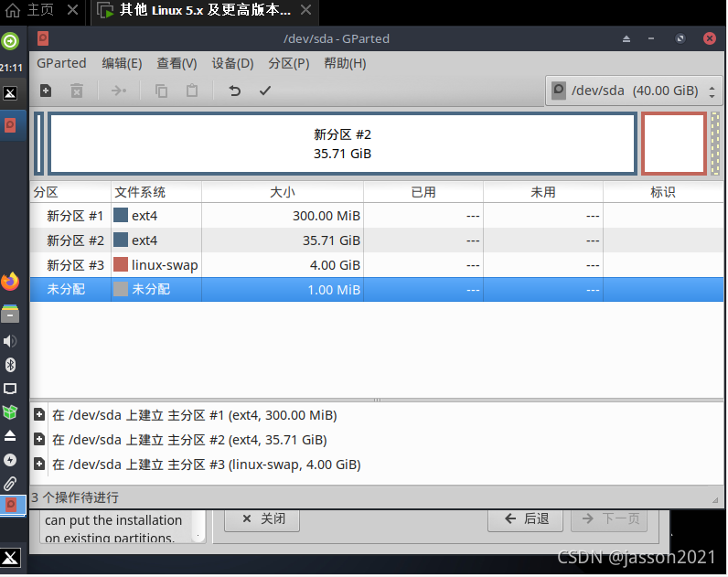Image resolution: width=728 pixels, height=577 pixels.
Task: Click the 未用 column header
Action: pos(543,192)
